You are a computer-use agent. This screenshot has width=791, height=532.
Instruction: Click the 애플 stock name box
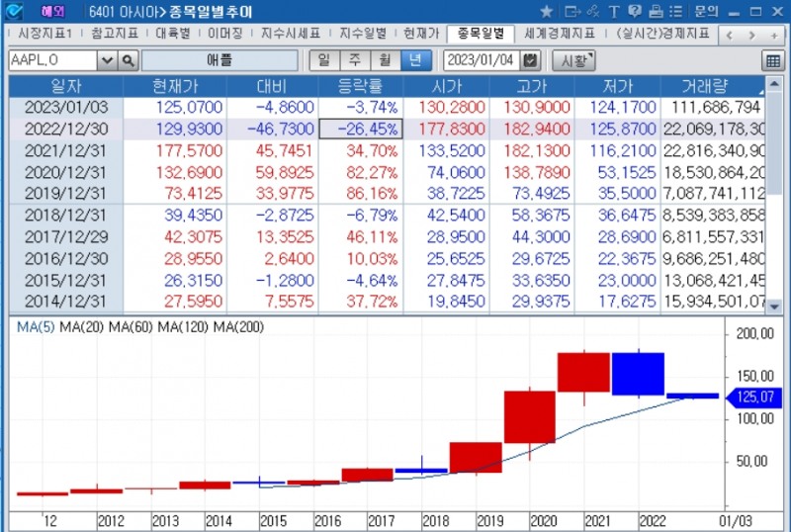[220, 60]
